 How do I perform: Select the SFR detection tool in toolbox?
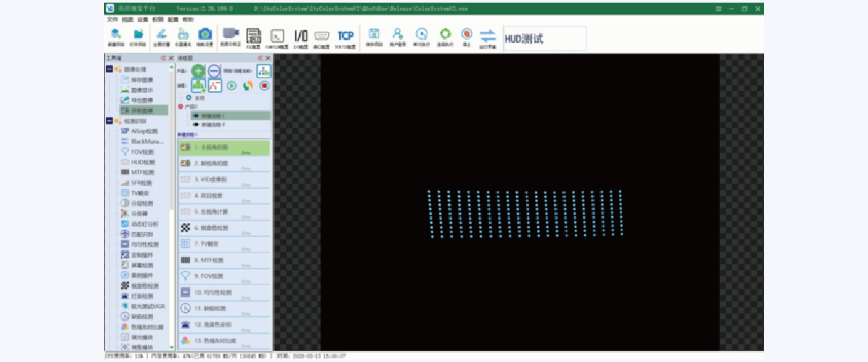pos(136,183)
